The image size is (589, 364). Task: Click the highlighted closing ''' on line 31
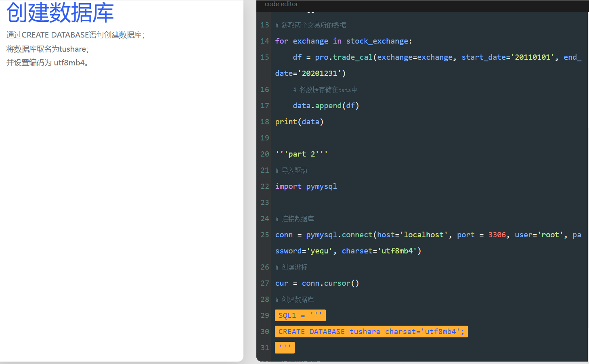(x=285, y=347)
